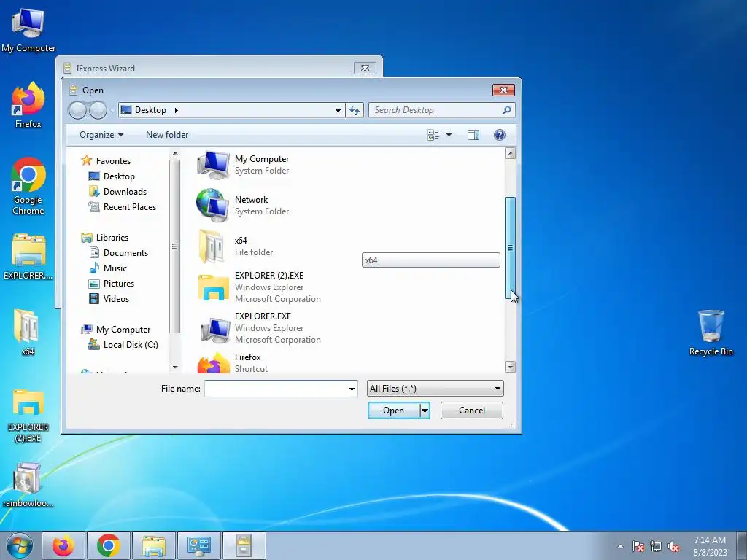Image resolution: width=747 pixels, height=560 pixels.
Task: Select My Computer system folder icon in file list
Action: tap(213, 165)
